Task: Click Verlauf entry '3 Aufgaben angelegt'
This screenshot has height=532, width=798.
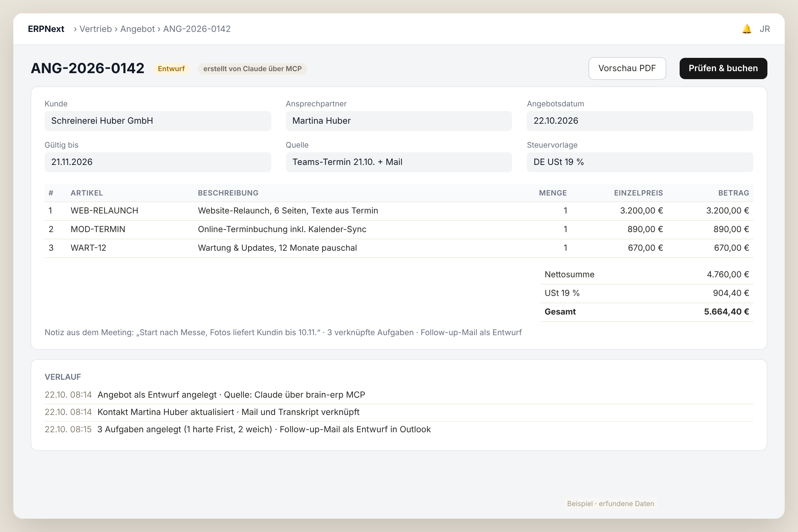Action: pos(399,430)
